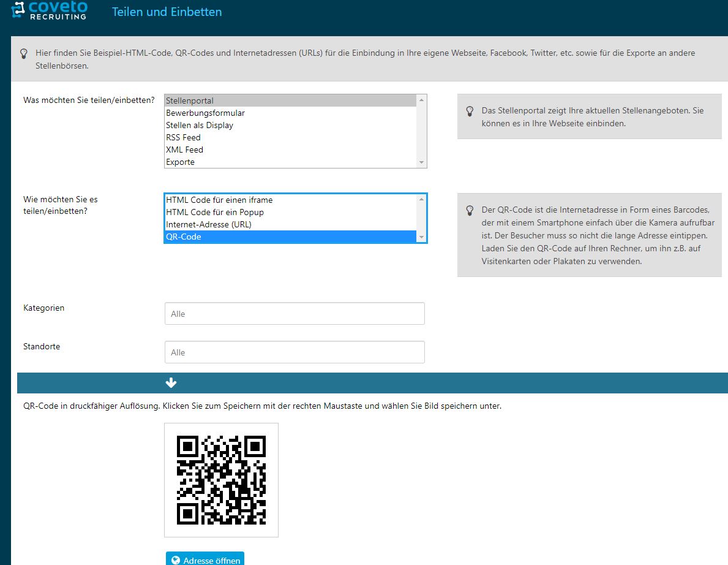Click the Adresse öffnen button
Screen dimensions: 728x565
(x=205, y=559)
